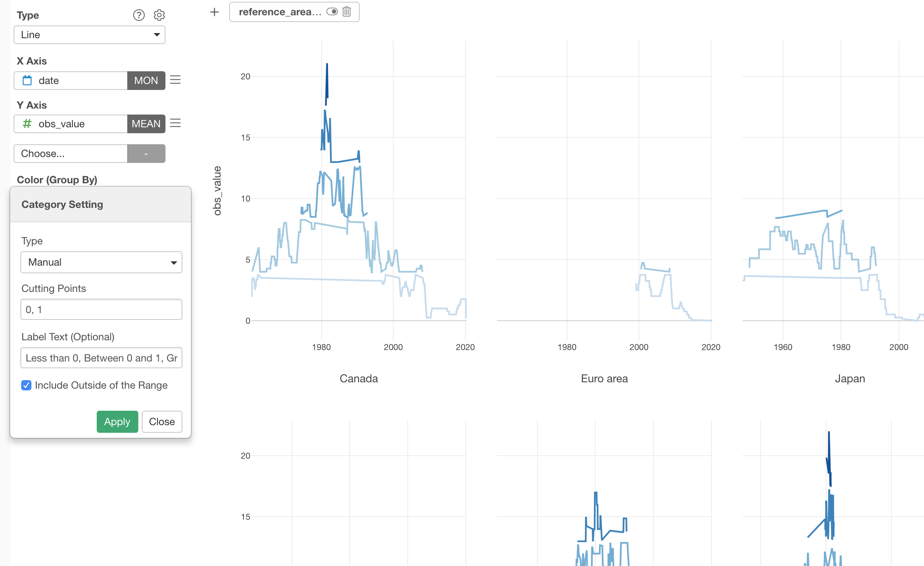The image size is (924, 566).
Task: Click the date calendar icon
Action: point(27,81)
